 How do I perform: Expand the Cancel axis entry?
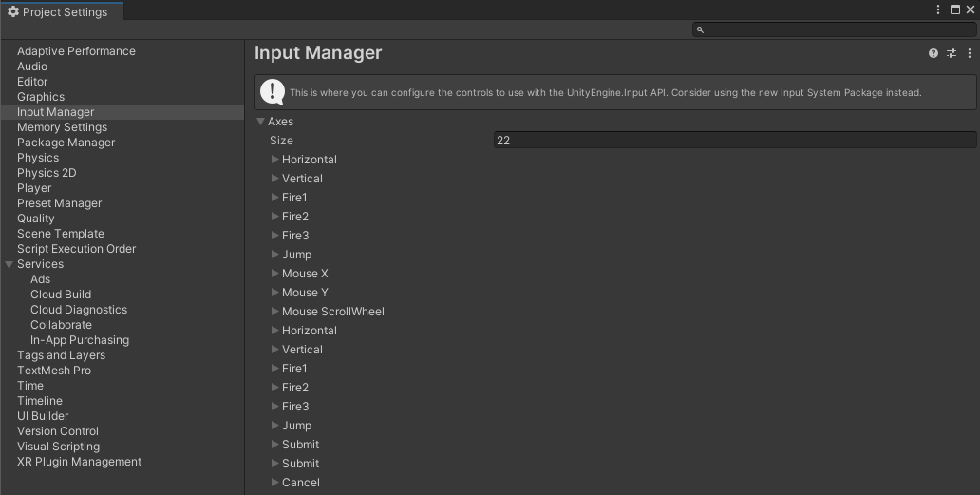click(275, 483)
